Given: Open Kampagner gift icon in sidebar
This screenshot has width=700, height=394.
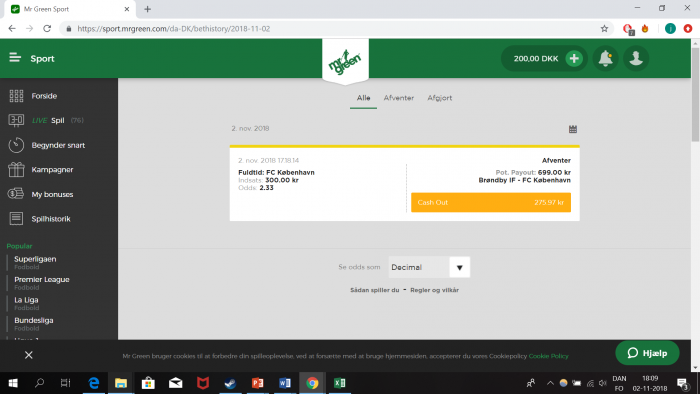Looking at the screenshot, I should coord(16,170).
